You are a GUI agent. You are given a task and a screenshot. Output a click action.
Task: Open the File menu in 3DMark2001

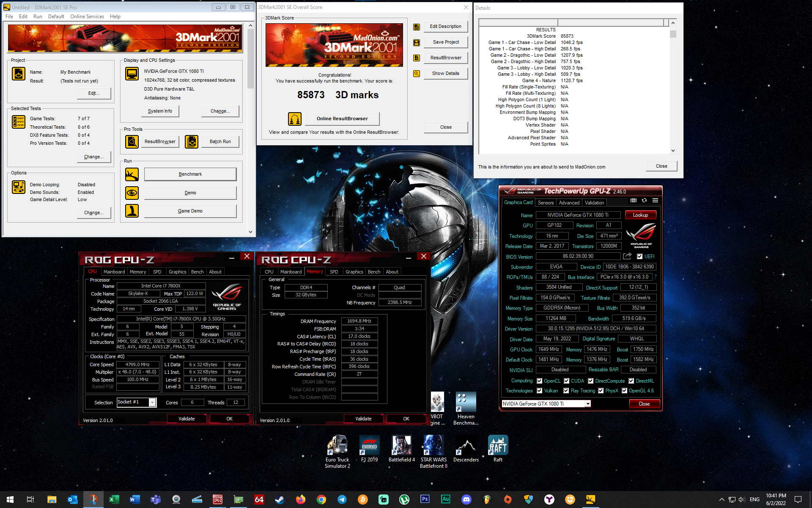(x=9, y=17)
